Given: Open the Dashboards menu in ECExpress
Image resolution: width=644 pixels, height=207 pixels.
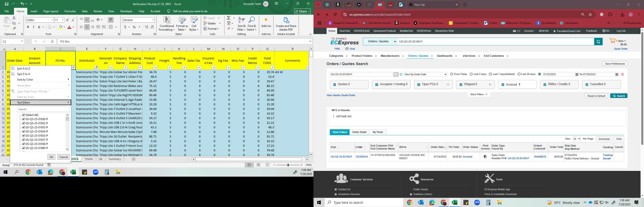Looking at the screenshot, I should click(446, 56).
